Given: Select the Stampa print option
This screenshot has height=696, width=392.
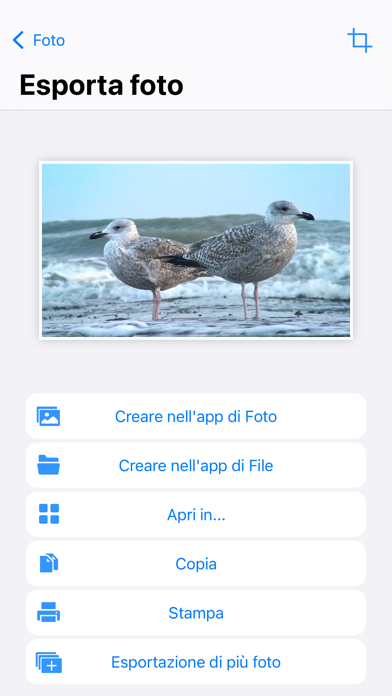Looking at the screenshot, I should coord(196,613).
